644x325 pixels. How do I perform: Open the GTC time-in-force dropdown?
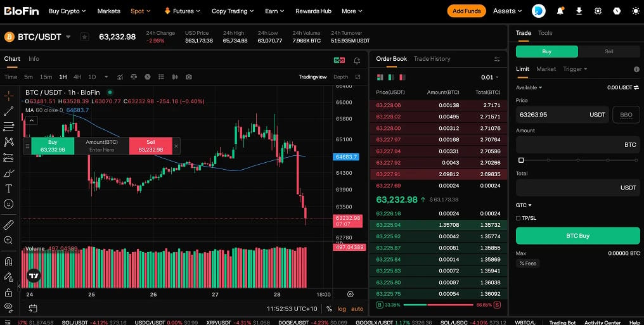524,205
